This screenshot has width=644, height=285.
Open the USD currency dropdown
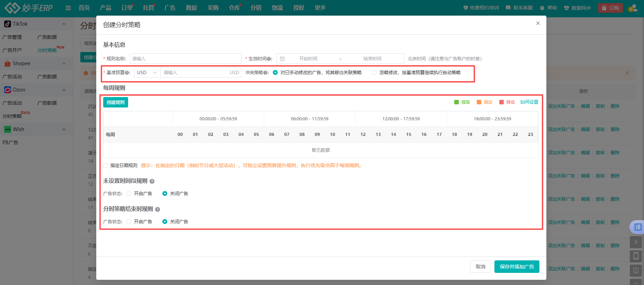coord(147,72)
